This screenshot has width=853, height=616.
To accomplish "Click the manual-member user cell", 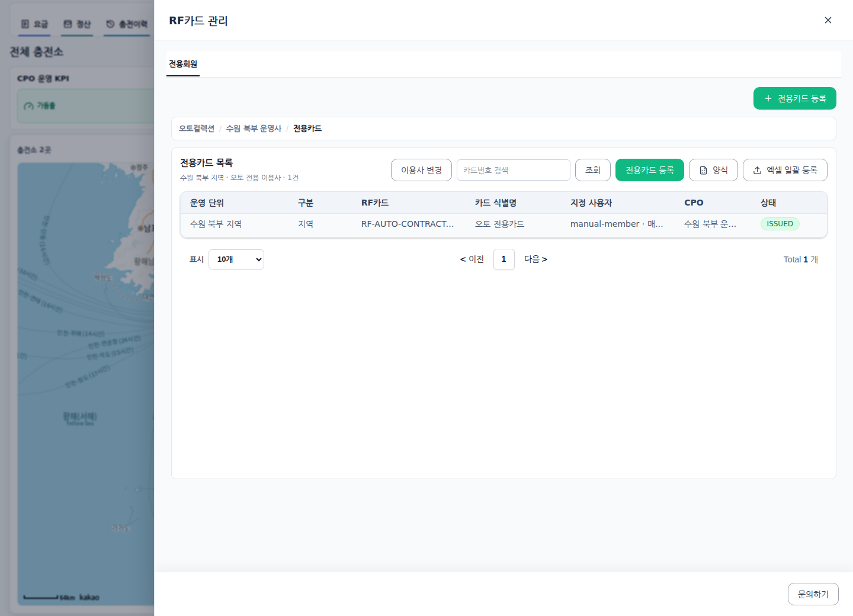I will point(617,224).
